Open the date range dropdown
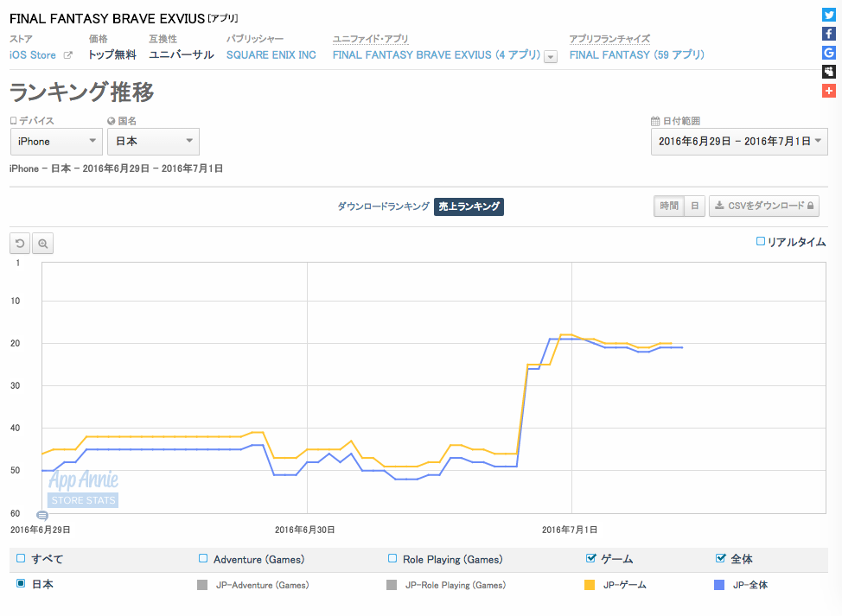This screenshot has height=616, width=842. coord(739,142)
